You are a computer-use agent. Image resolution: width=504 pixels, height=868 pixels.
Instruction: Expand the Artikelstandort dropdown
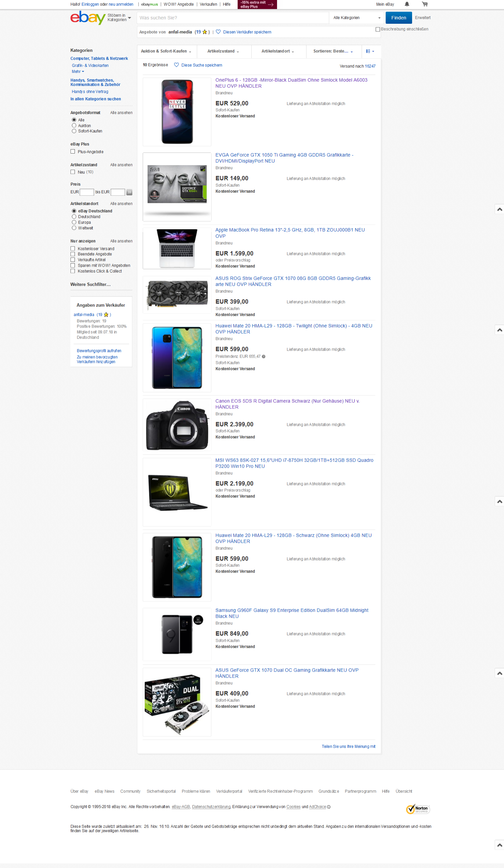click(278, 51)
